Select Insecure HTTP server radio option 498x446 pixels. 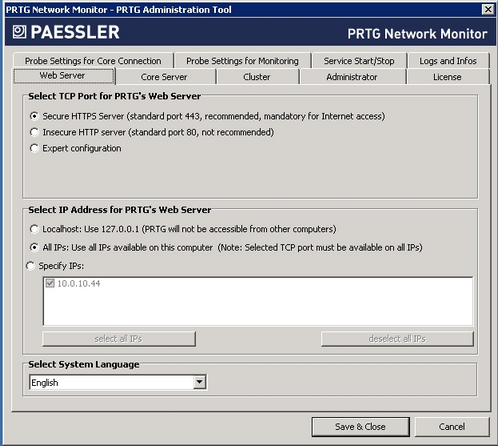point(34,132)
